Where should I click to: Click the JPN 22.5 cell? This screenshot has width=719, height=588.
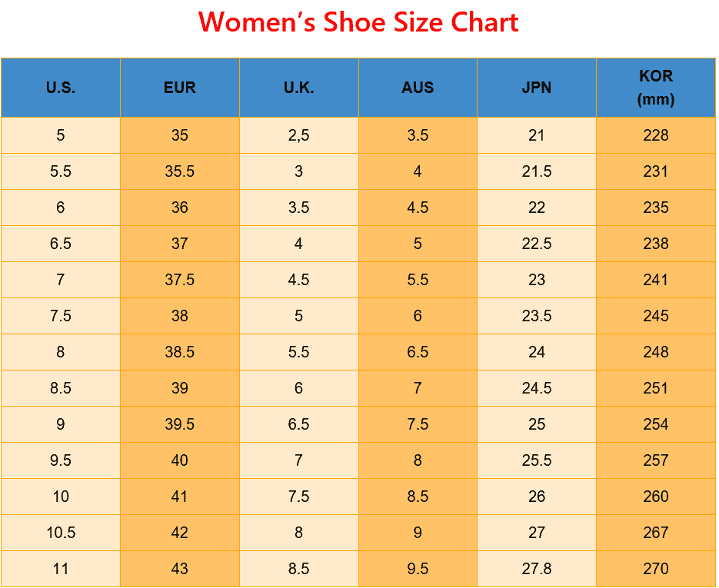tap(537, 244)
